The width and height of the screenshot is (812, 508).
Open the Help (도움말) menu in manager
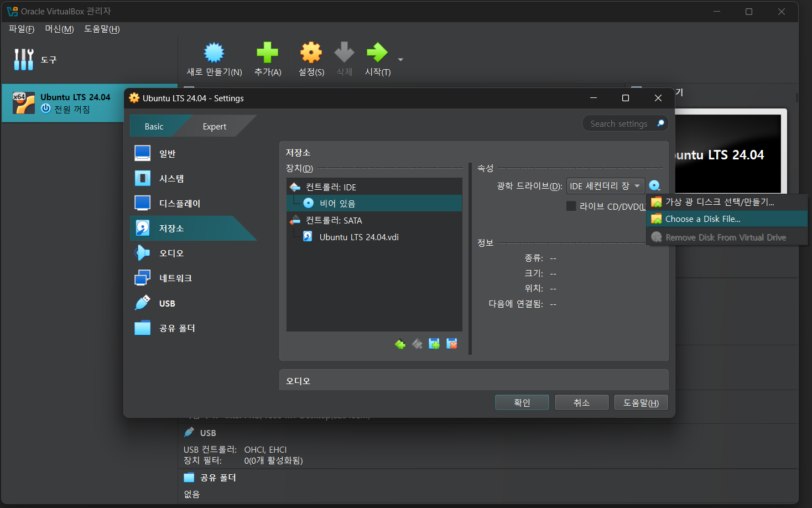pos(102,29)
